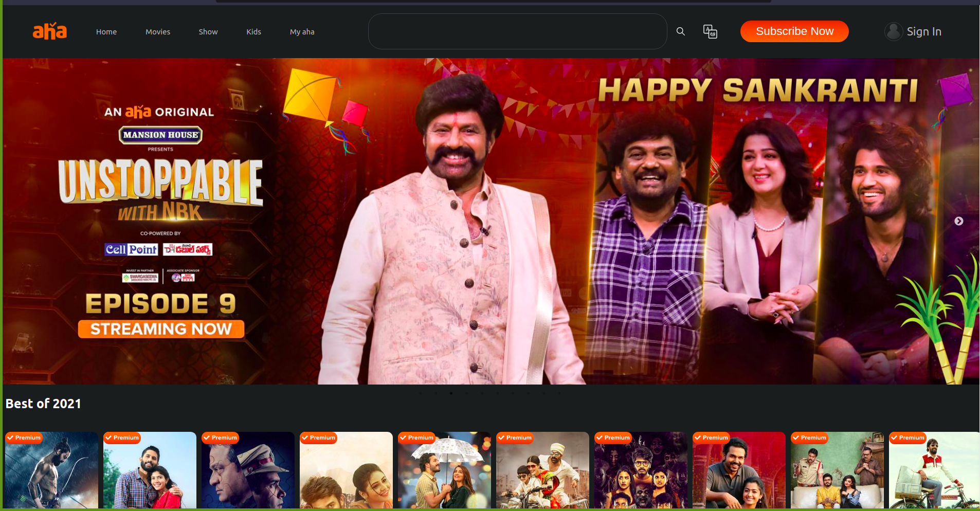
Task: Focus the search input field
Action: [x=517, y=31]
